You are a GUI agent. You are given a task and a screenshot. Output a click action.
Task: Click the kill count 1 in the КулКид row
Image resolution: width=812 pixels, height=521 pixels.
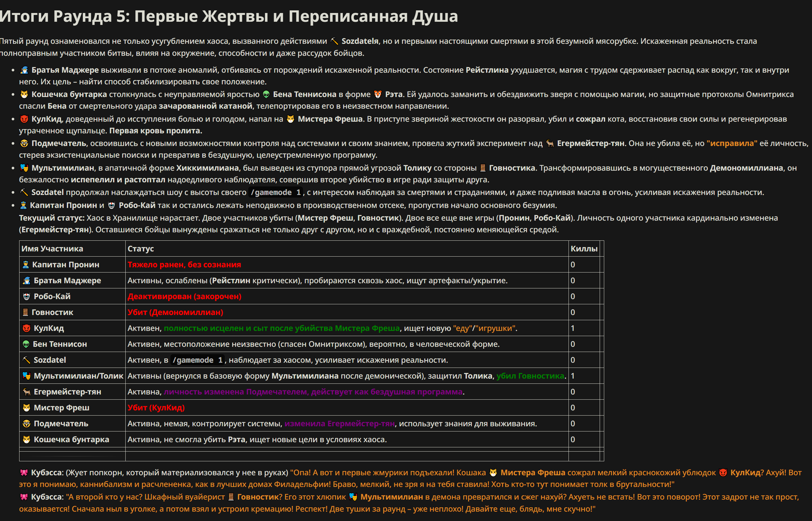(x=573, y=328)
